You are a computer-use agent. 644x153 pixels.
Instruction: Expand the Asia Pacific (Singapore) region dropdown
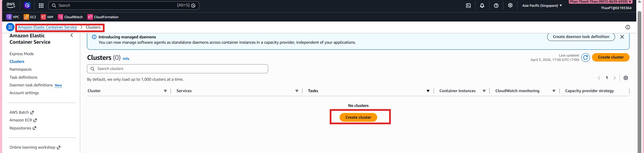click(542, 6)
